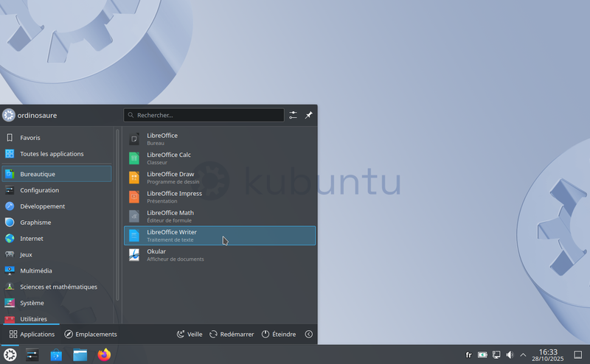The image size is (590, 364).
Task: Open launcher settings via the sliders icon
Action: coord(293,115)
